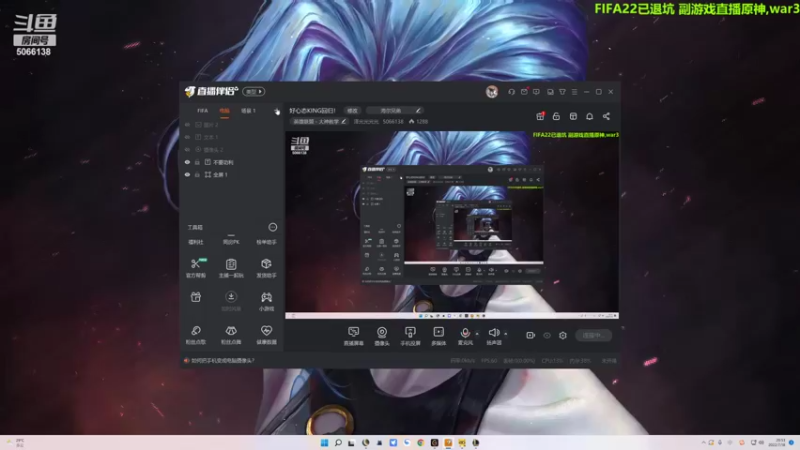Toggle the preview eye icon in bottom bar

pos(547,335)
